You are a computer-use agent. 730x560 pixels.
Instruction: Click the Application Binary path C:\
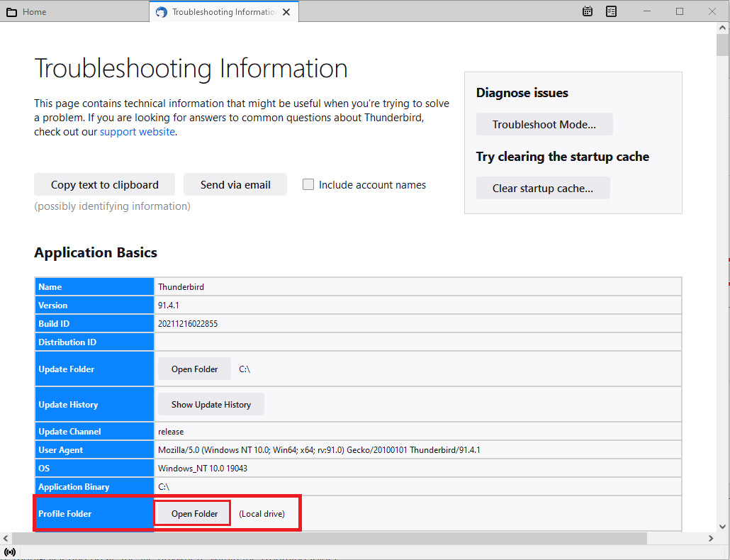[164, 486]
